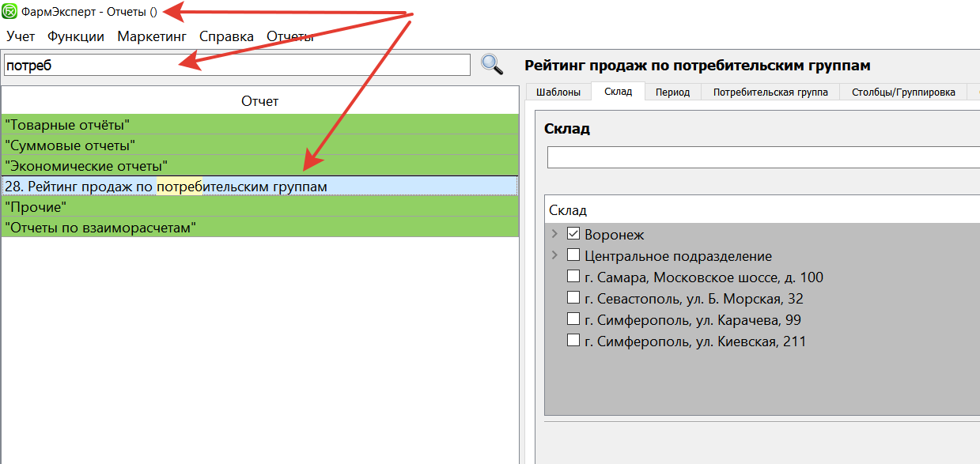
Task: Open the Функции menu
Action: tap(76, 36)
